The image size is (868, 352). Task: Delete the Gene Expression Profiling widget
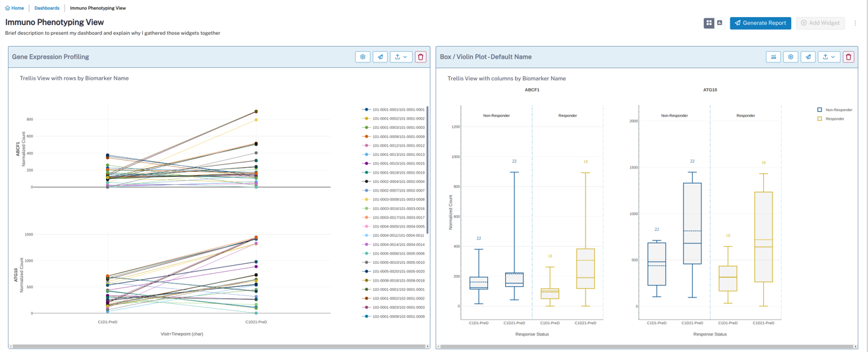421,57
